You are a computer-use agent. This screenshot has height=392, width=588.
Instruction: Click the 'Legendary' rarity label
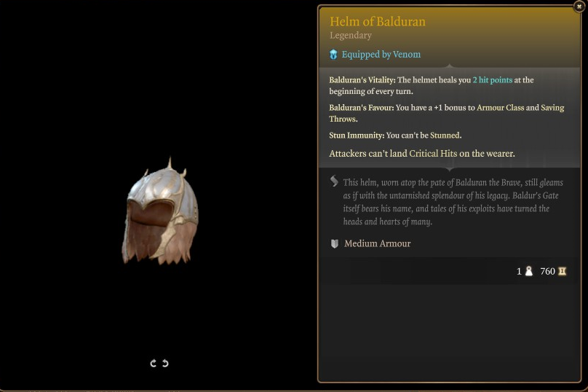click(351, 36)
